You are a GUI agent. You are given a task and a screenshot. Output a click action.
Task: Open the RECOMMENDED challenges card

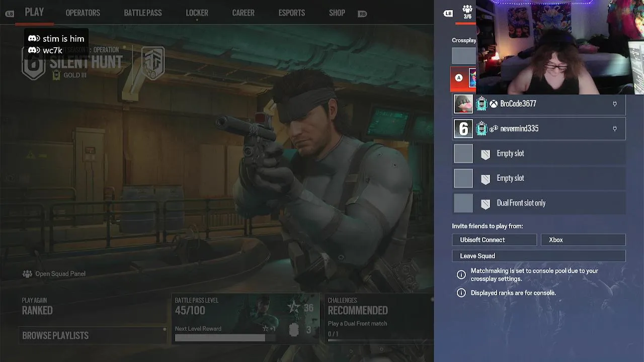coord(378,319)
